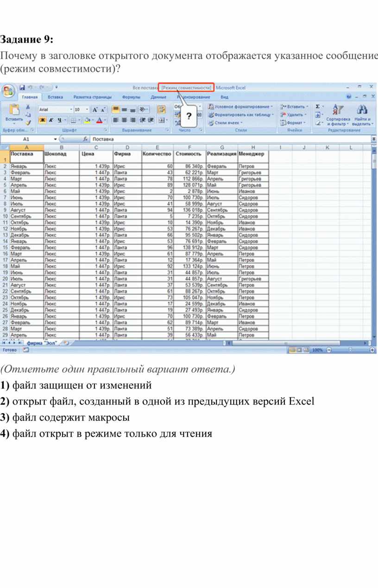Image resolution: width=378 pixels, height=588 pixels.
Task: Select the sheet tab фирма "Эол"
Action: (42, 343)
